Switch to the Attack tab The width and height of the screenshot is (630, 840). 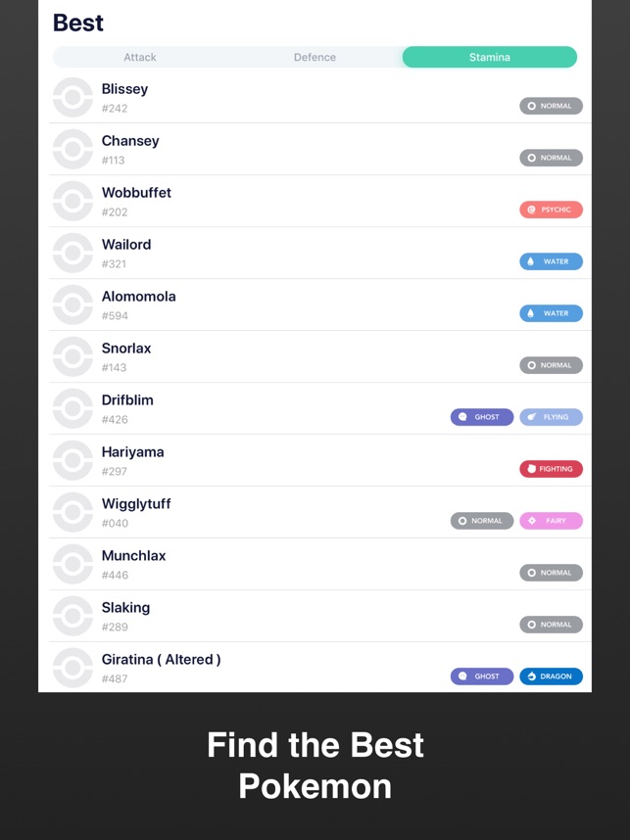pyautogui.click(x=140, y=58)
